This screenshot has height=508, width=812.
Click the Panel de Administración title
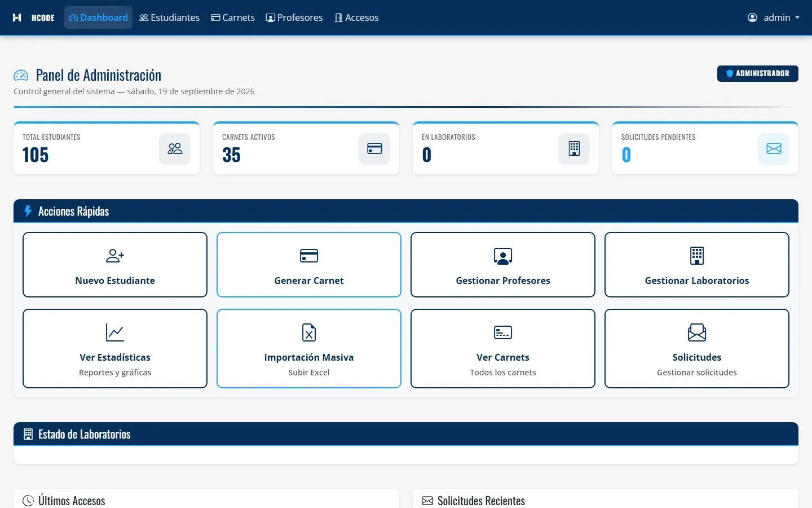tap(99, 75)
